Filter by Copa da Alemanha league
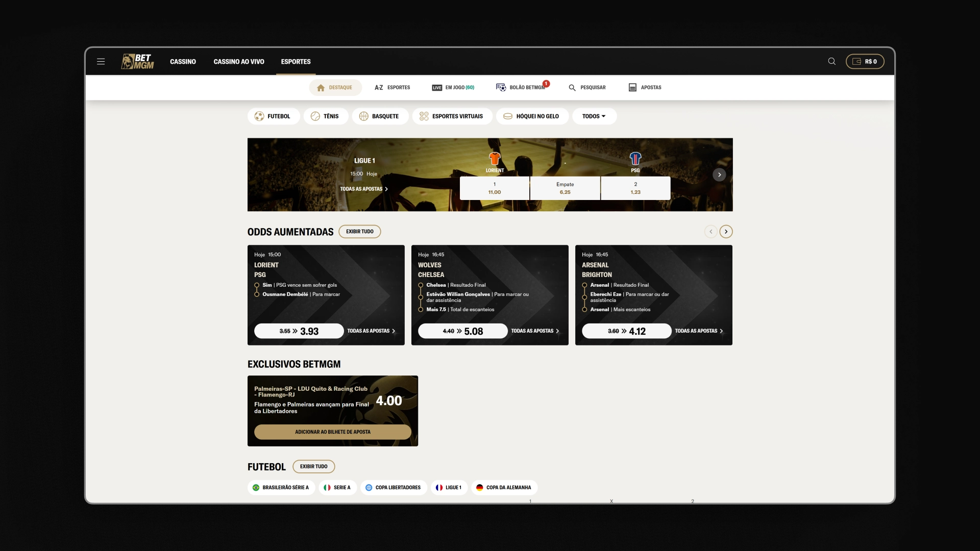Screen dimensions: 980x551 pos(503,488)
